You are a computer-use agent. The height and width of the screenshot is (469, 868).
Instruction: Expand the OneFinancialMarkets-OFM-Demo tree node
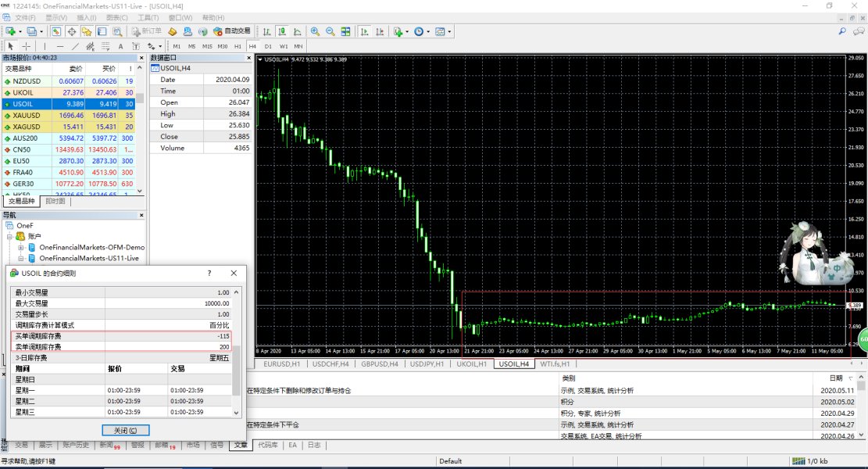21,247
